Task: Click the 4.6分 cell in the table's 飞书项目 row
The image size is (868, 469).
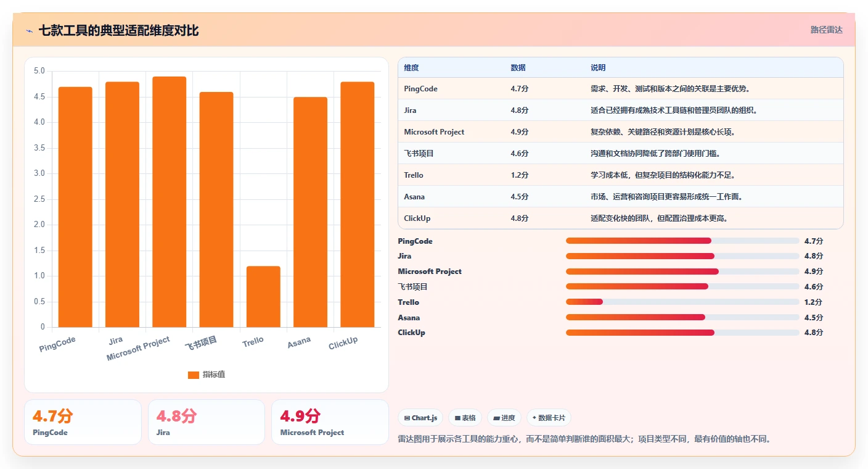Action: [520, 154]
